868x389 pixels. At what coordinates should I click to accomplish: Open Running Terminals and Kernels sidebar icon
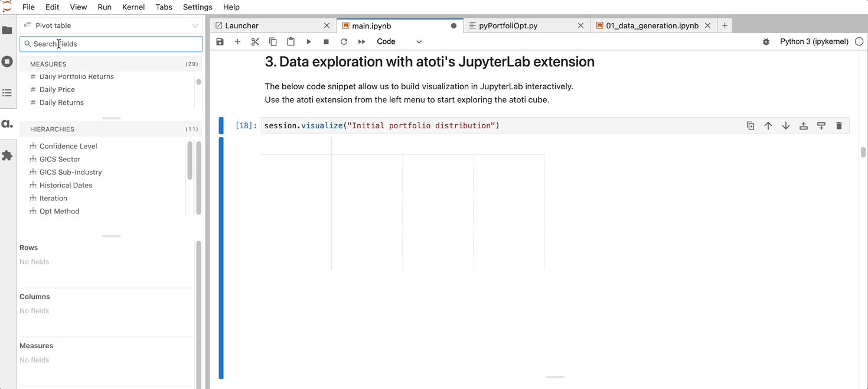click(7, 61)
